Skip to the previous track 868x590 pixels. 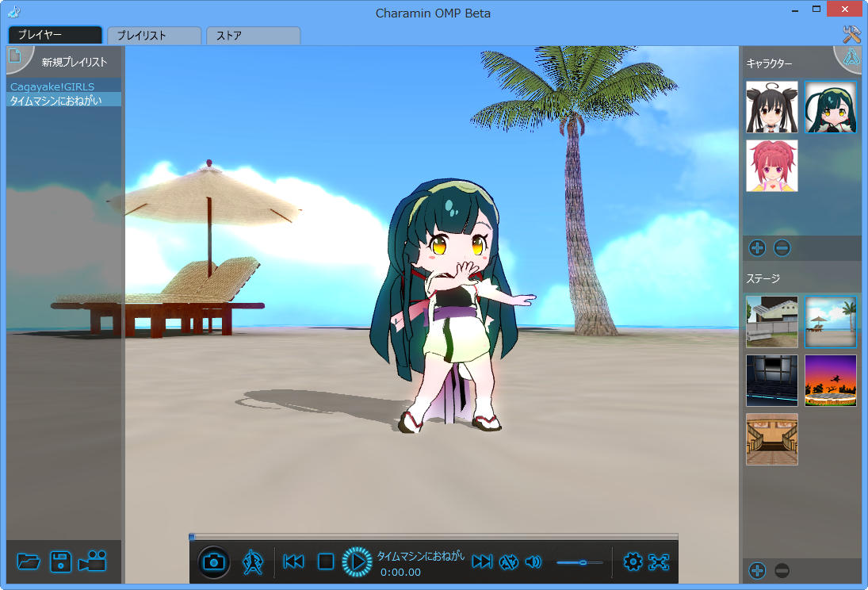click(293, 561)
